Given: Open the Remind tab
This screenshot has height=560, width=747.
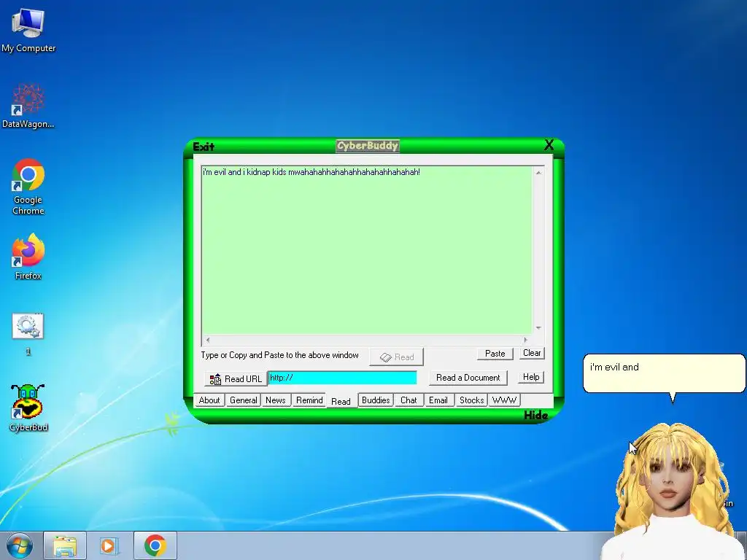Looking at the screenshot, I should (x=309, y=400).
